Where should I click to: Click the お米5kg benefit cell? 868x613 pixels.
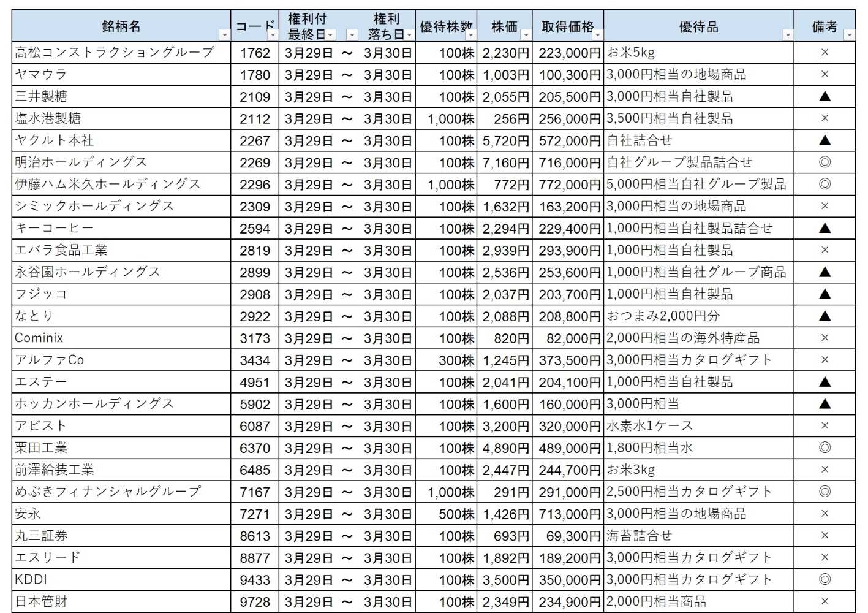(699, 53)
